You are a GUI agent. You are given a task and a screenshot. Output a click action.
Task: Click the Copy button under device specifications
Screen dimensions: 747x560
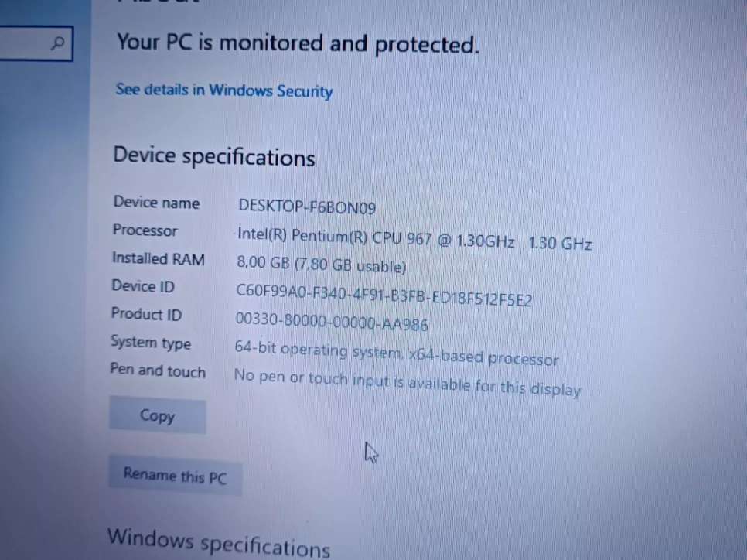[x=158, y=415]
